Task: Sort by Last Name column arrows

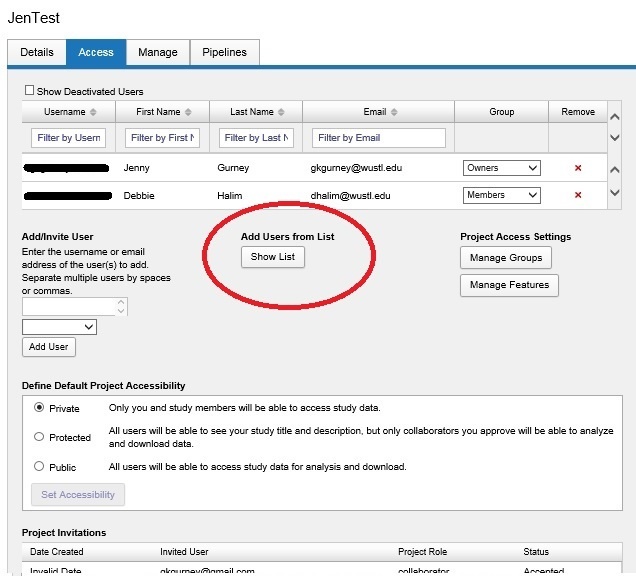Action: coord(281,112)
